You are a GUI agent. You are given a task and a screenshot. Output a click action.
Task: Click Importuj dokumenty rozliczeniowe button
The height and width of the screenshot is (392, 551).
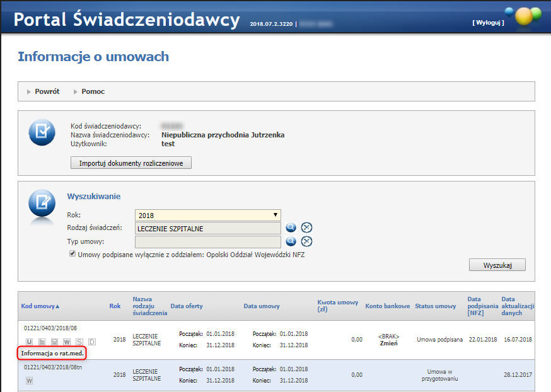coord(131,163)
